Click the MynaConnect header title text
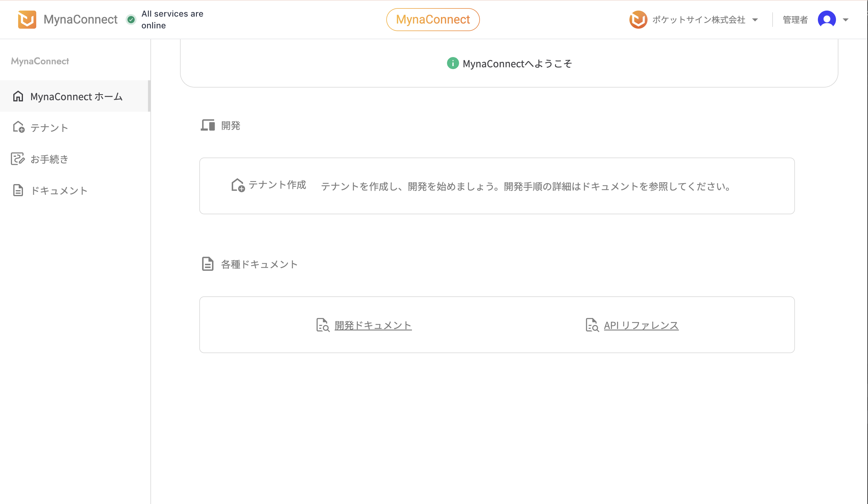This screenshot has height=504, width=868. click(80, 20)
